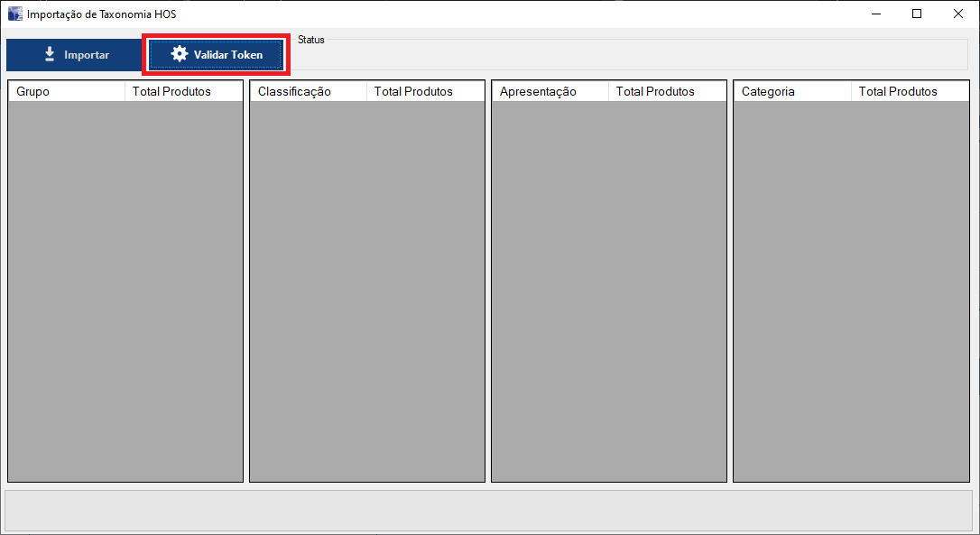Click the empty Grupo grid area
Viewport: 980px width, 535px height.
coord(125,291)
